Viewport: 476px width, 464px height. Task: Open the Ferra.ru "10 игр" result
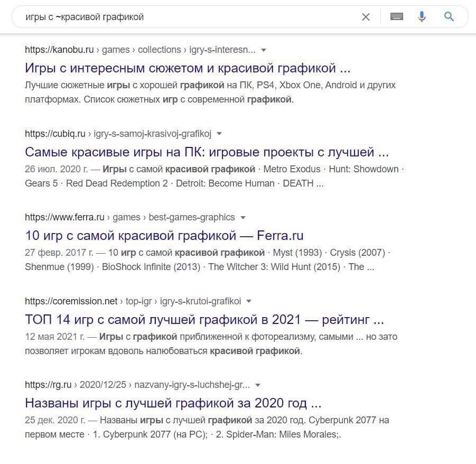[164, 236]
